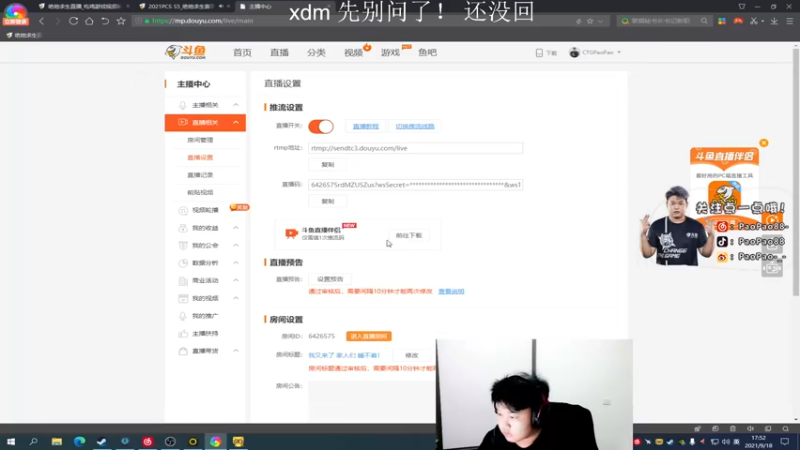Click into the rtmp address field

click(415, 148)
